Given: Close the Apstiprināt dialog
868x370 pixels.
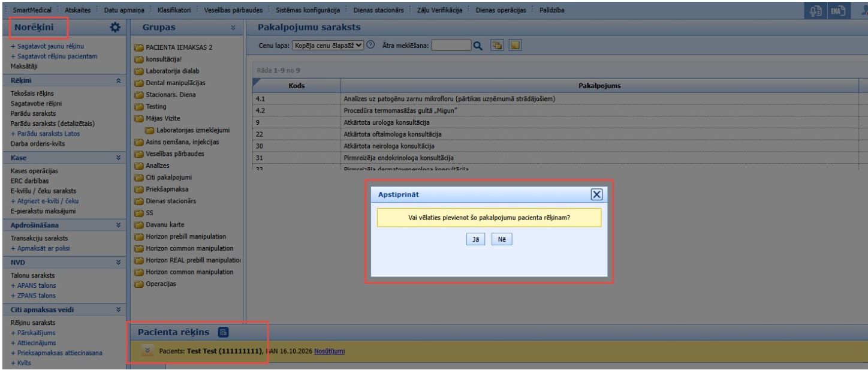Looking at the screenshot, I should [x=596, y=194].
